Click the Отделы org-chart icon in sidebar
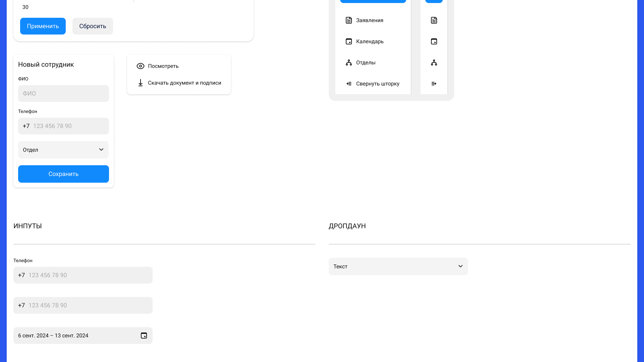This screenshot has height=362, width=644. [349, 62]
